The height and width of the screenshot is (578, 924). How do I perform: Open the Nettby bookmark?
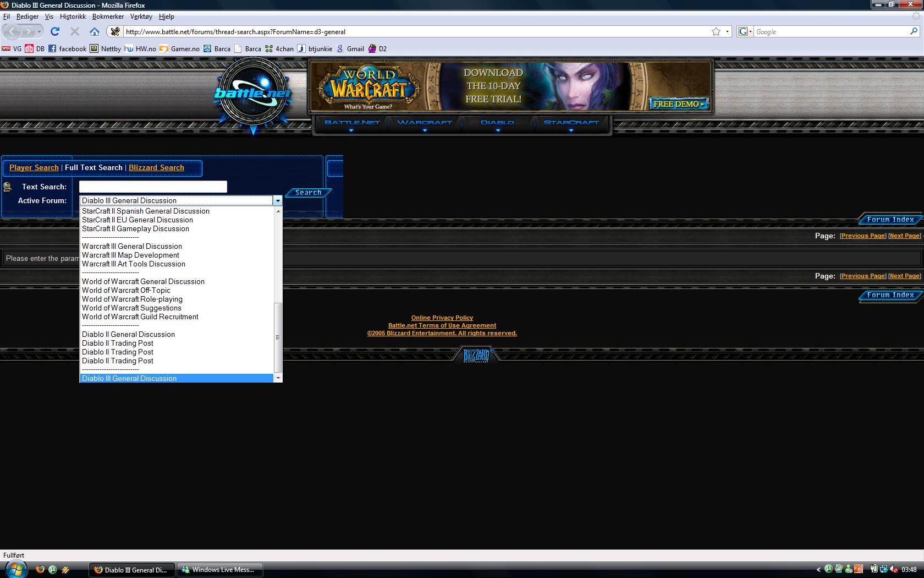106,48
